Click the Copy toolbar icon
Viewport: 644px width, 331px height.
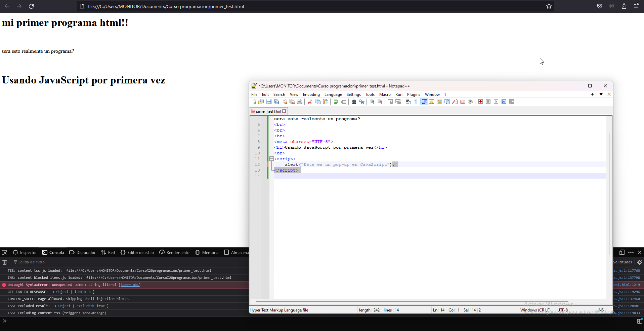(317, 102)
